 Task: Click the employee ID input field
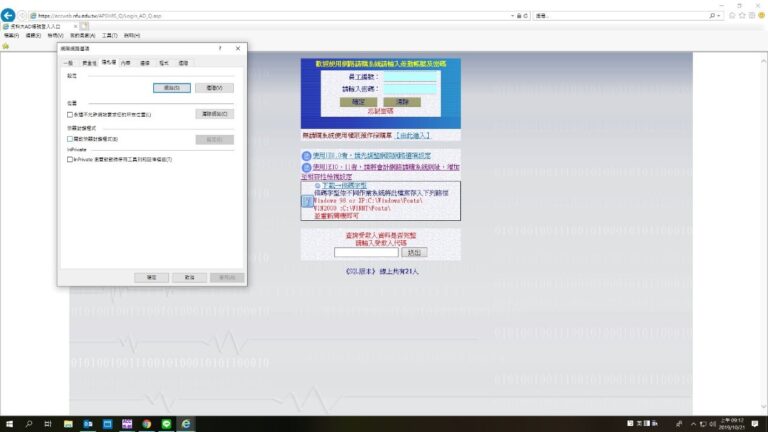410,76
